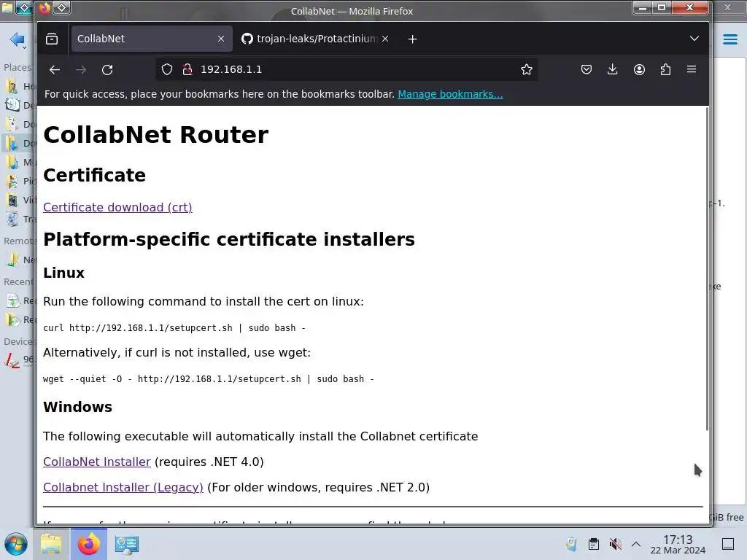Viewport: 747px width, 560px height.
Task: Open the Firefox application hamburger menu
Action: pos(692,69)
